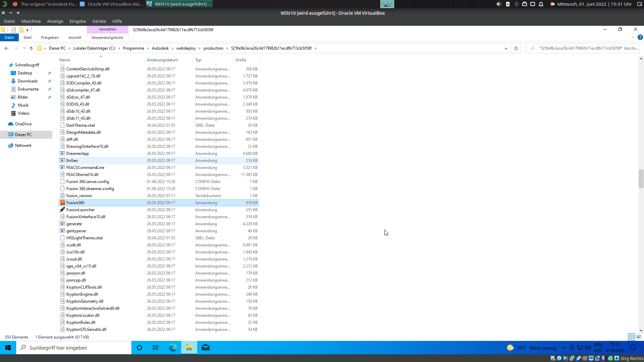Click the Mail icon on the taskbar
644x362 pixels.
206,348
